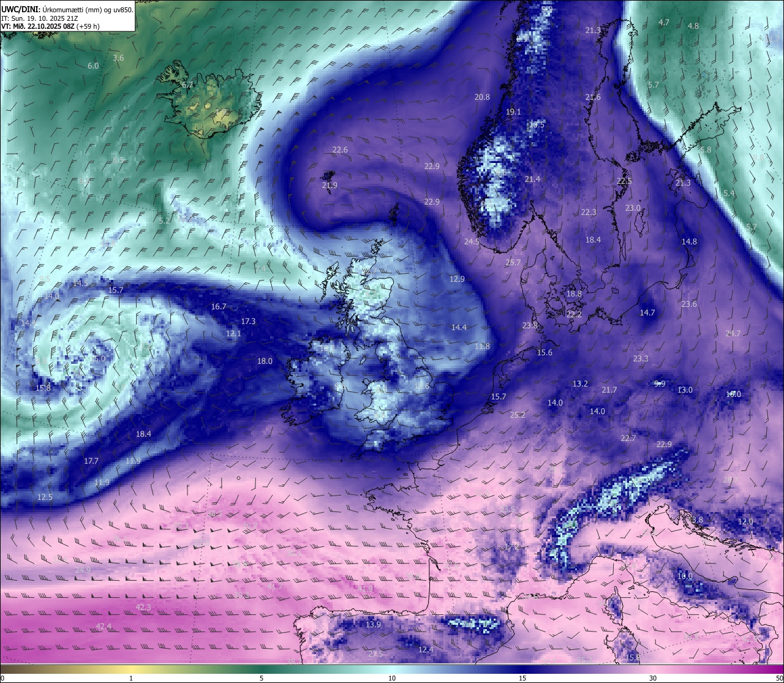Click the 23.0 value on the map

(x=633, y=208)
